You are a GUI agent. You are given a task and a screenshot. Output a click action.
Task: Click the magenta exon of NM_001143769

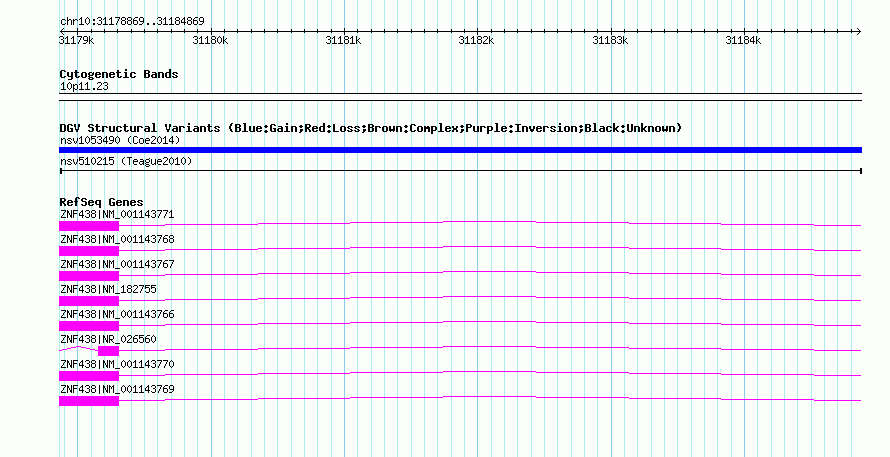point(89,401)
